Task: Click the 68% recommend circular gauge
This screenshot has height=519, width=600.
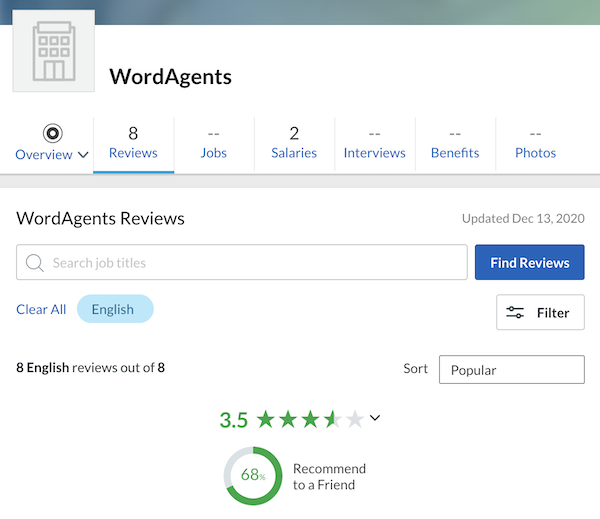Action: [x=253, y=476]
